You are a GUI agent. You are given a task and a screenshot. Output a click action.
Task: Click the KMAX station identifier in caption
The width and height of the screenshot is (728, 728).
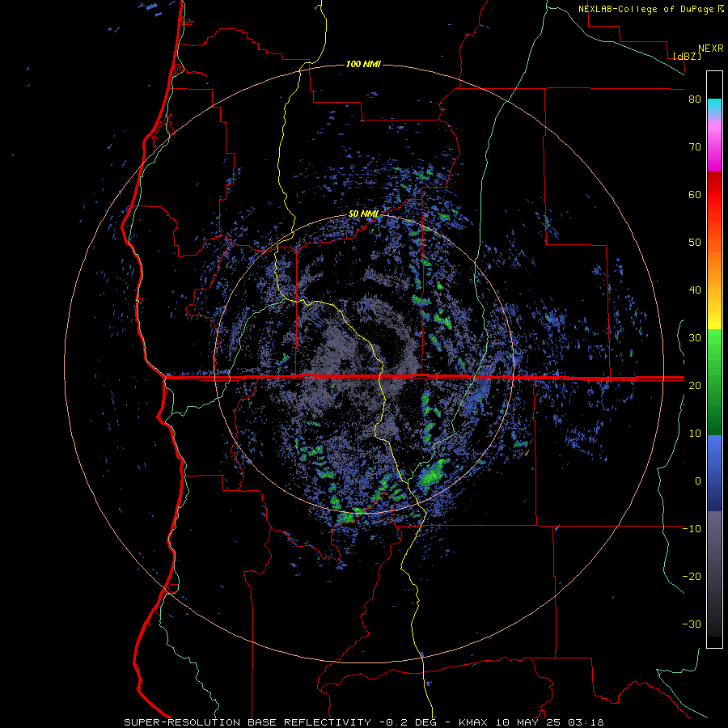(473, 722)
